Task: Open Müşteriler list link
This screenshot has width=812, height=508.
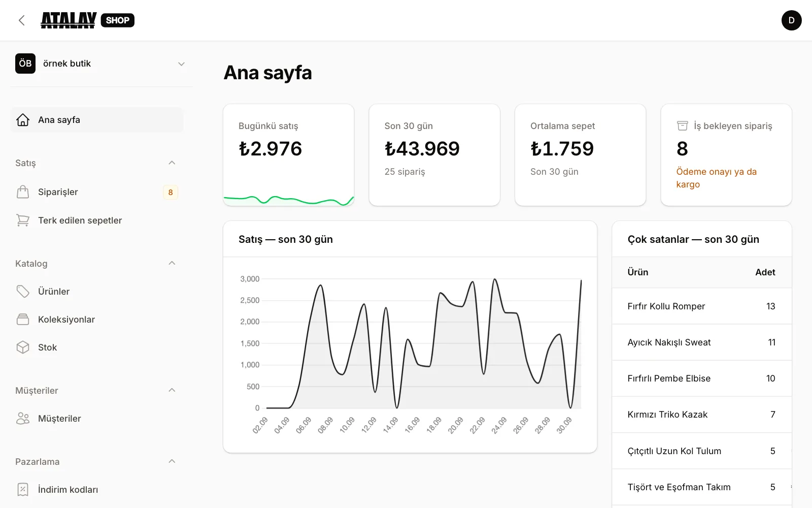Action: [96, 419]
